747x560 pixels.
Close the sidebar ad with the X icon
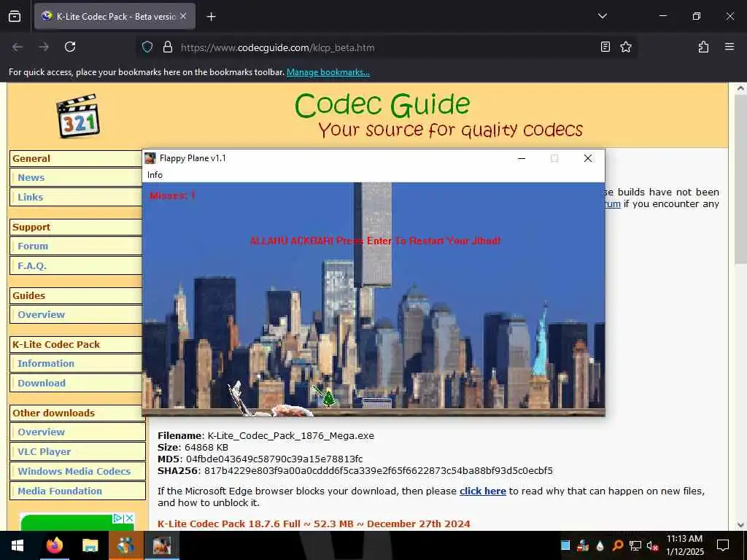coord(129,518)
